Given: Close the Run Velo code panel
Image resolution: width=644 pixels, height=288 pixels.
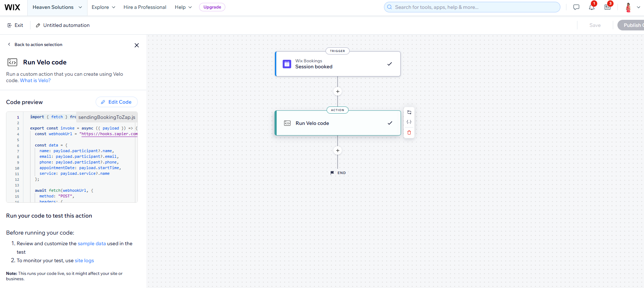Looking at the screenshot, I should 137,45.
